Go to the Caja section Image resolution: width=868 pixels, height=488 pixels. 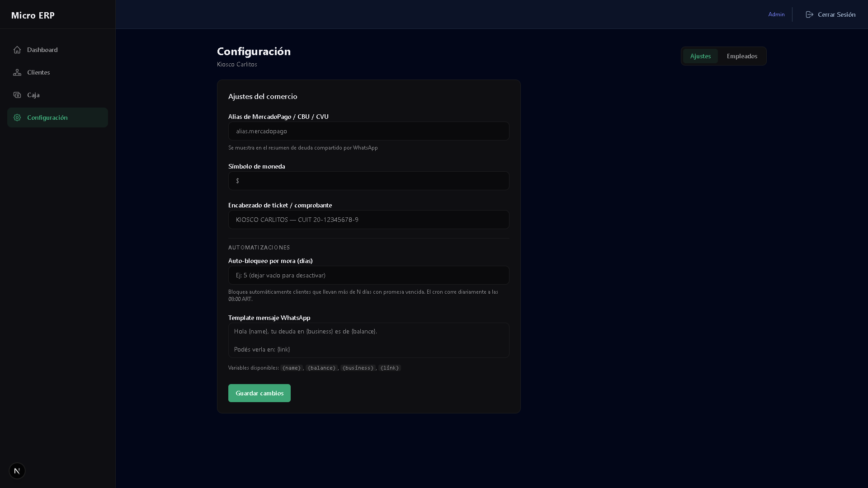pos(33,95)
